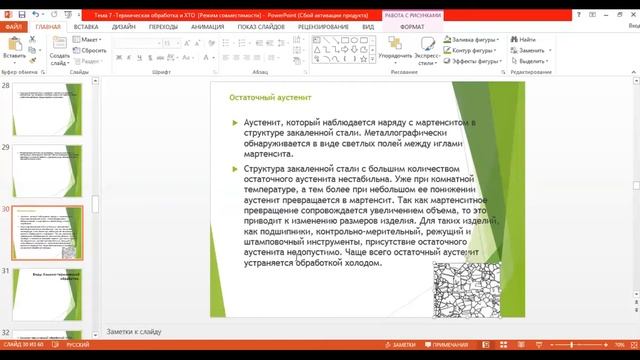Click the Redo (repeat) icon
This screenshot has width=640, height=360.
tap(54, 15)
